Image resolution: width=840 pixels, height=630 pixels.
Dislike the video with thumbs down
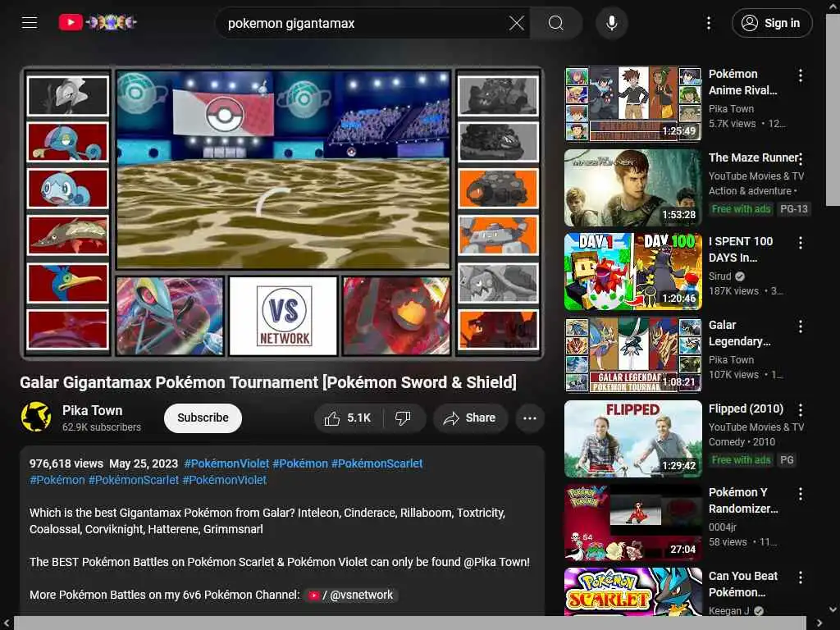tap(404, 418)
